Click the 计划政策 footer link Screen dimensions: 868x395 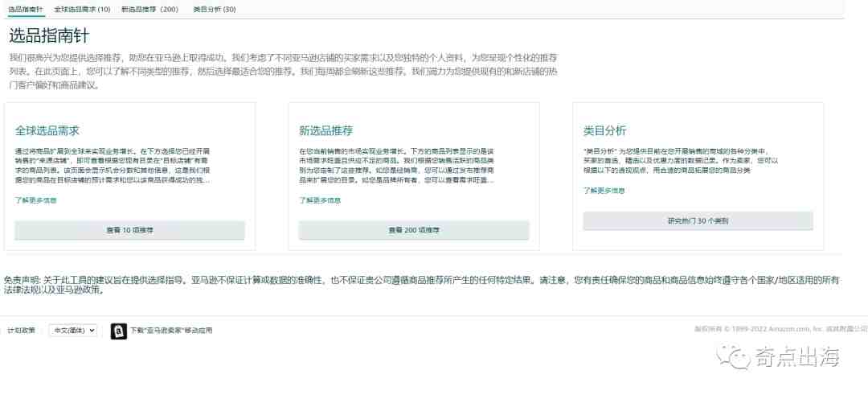coord(21,330)
